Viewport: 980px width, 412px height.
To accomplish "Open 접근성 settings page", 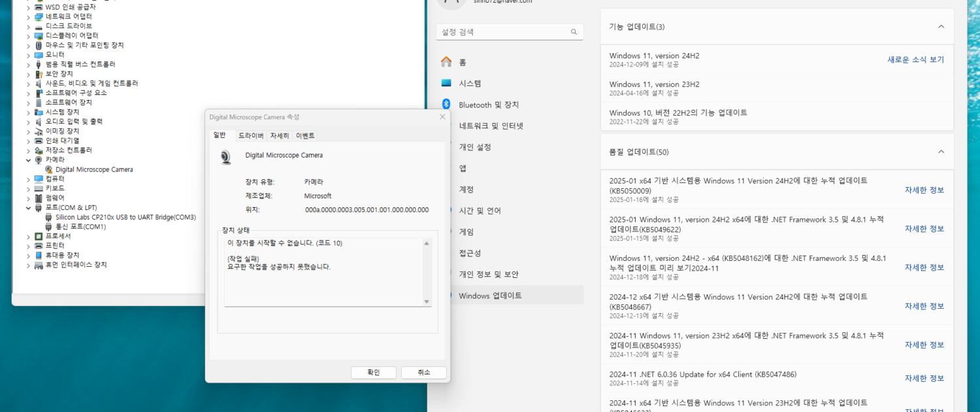I will [x=470, y=253].
